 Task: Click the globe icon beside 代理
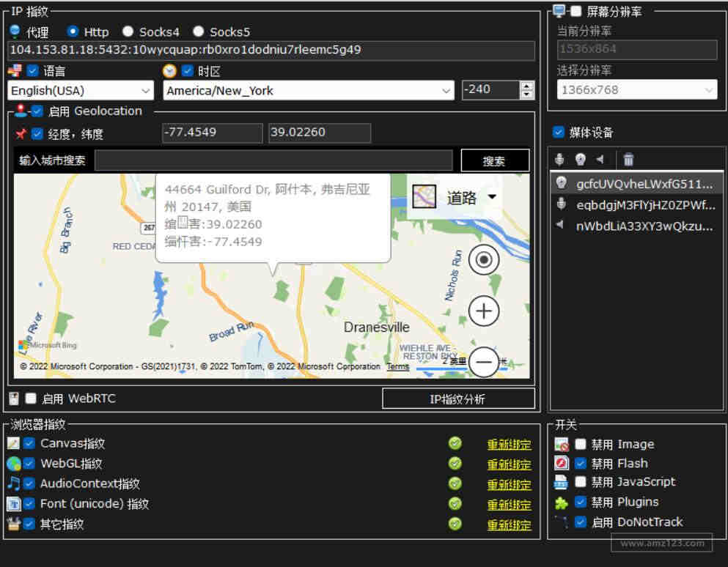15,31
